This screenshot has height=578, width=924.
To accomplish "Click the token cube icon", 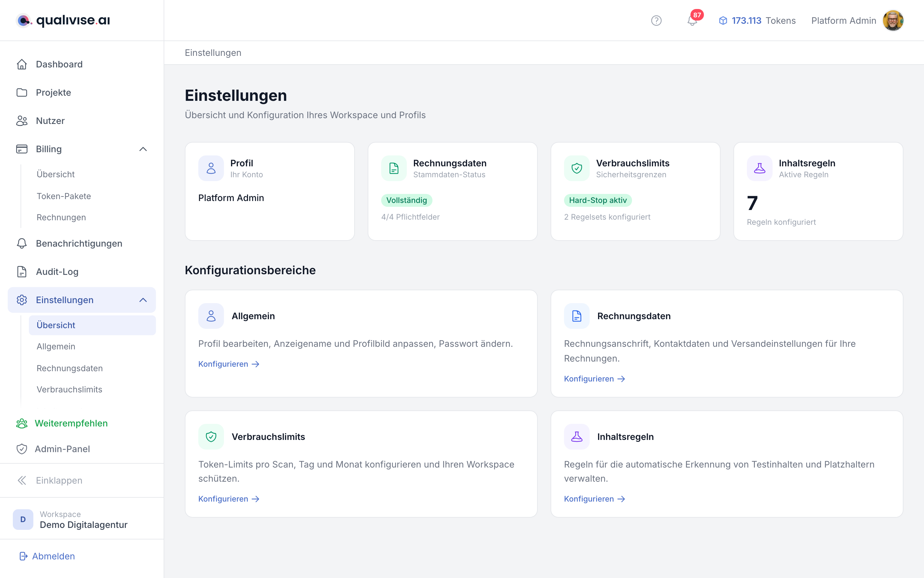I will pyautogui.click(x=723, y=21).
